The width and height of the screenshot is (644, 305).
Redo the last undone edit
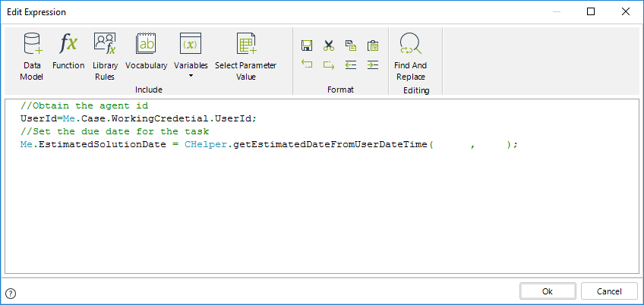coord(329,64)
